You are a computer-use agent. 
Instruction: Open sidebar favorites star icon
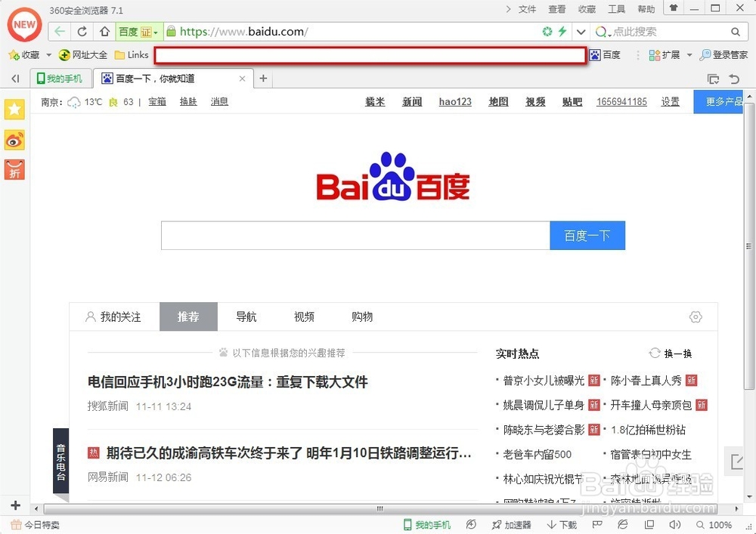[14, 110]
